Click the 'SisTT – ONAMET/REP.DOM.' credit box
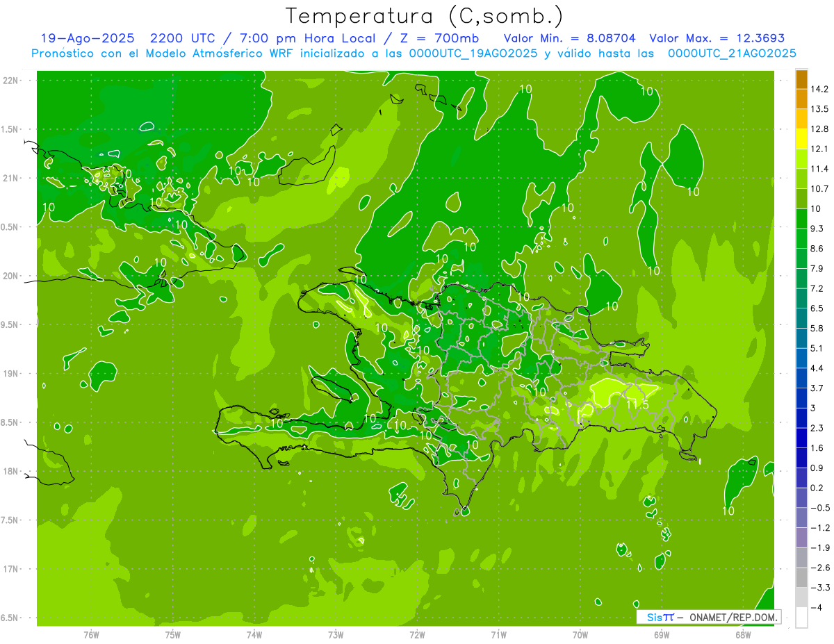Viewport: 834px width, 644px height. (x=709, y=617)
